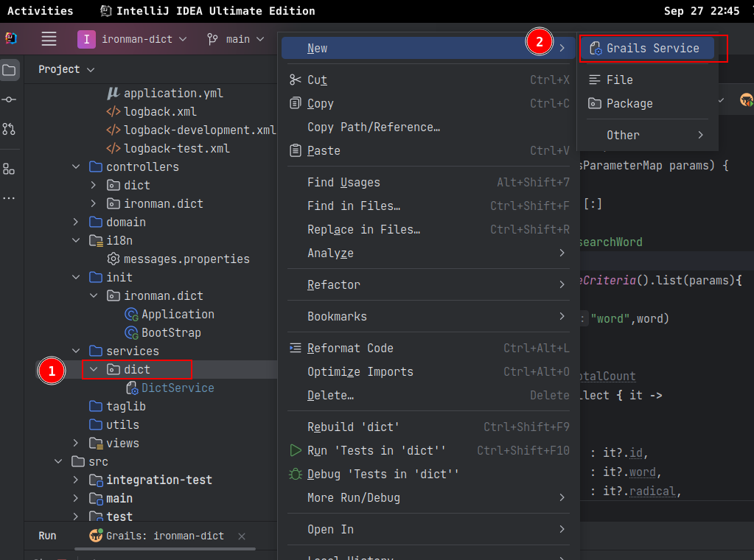Open the Open In submenu

[x=429, y=529]
